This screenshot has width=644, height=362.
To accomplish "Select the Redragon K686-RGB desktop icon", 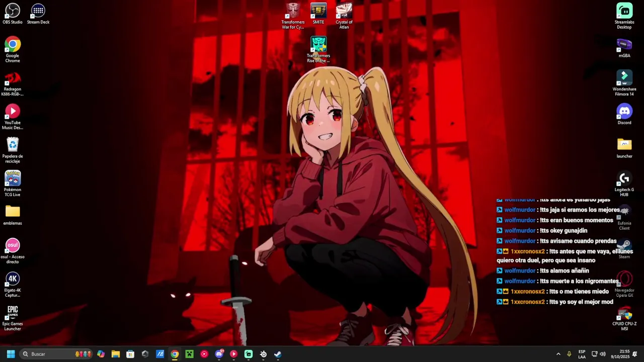I will pyautogui.click(x=13, y=83).
